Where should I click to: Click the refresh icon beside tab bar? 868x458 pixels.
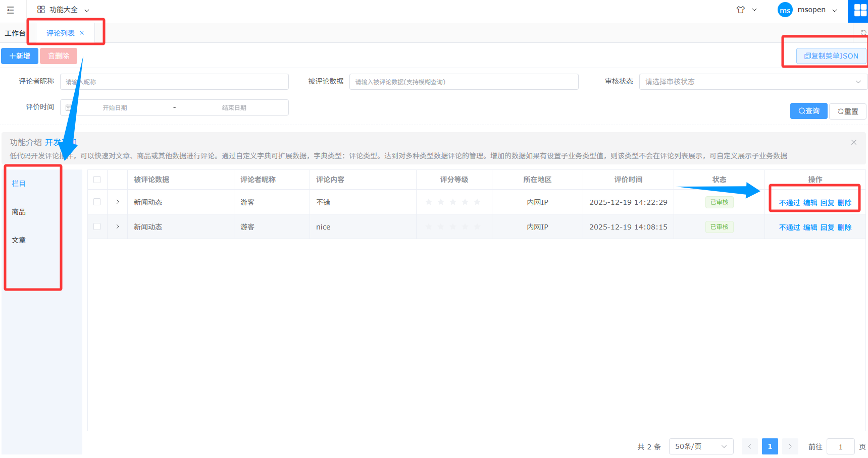[863, 33]
